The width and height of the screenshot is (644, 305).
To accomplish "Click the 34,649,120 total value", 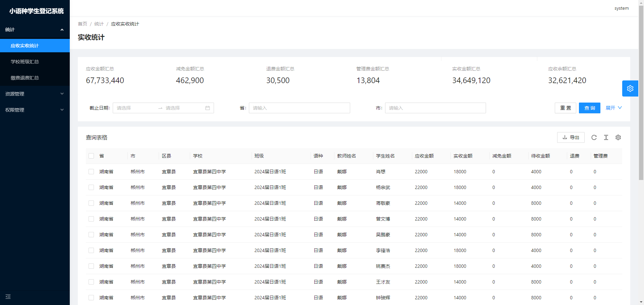I will click(x=471, y=80).
